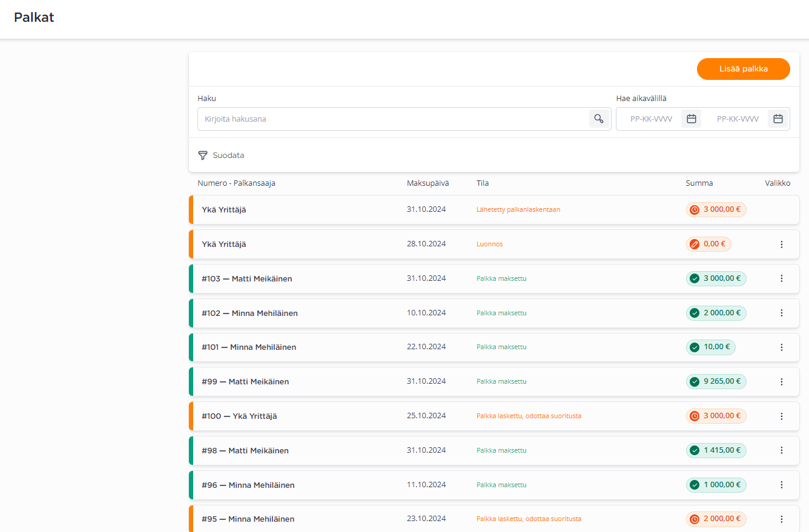Select the #99 — Matti Meikäinen row name
This screenshot has height=532, width=809.
click(245, 382)
